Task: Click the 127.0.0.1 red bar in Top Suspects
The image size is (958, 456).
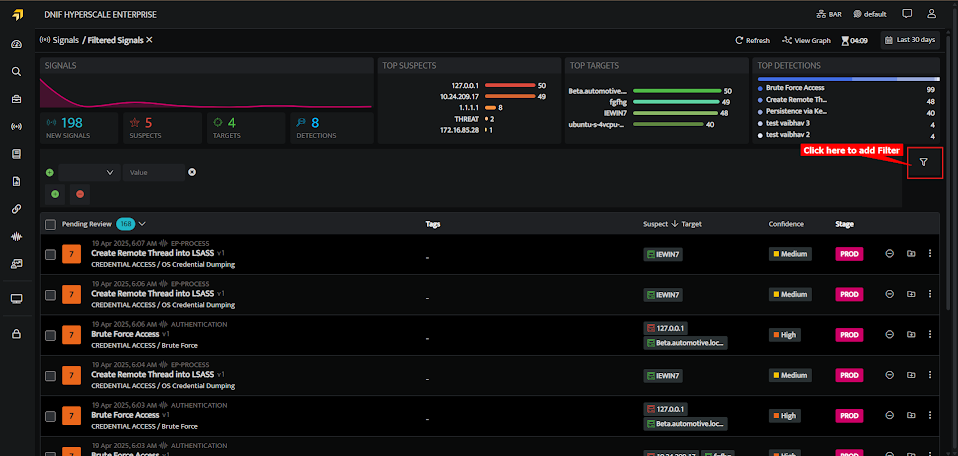Action: coord(510,86)
